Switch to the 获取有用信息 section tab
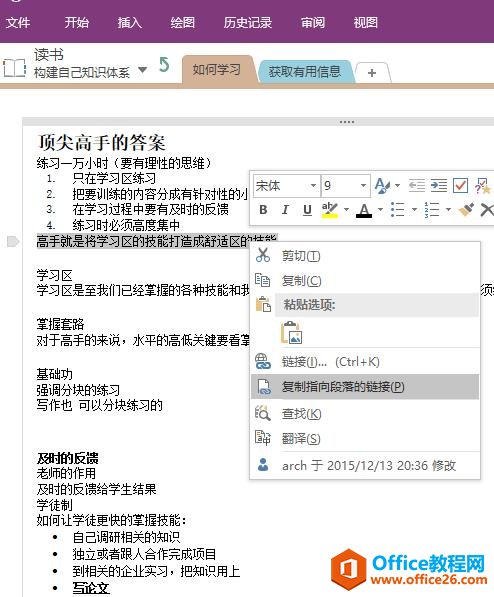494x597 pixels. pos(305,71)
